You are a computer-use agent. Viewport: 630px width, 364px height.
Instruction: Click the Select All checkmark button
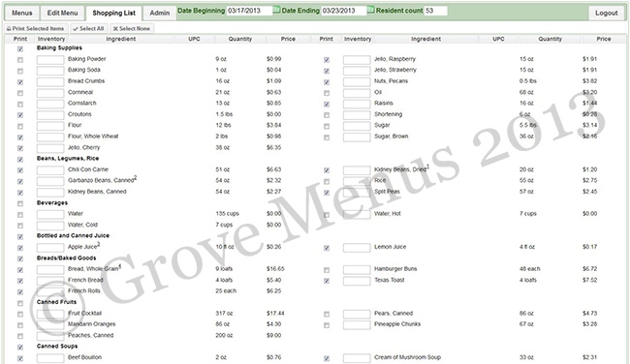tap(89, 28)
